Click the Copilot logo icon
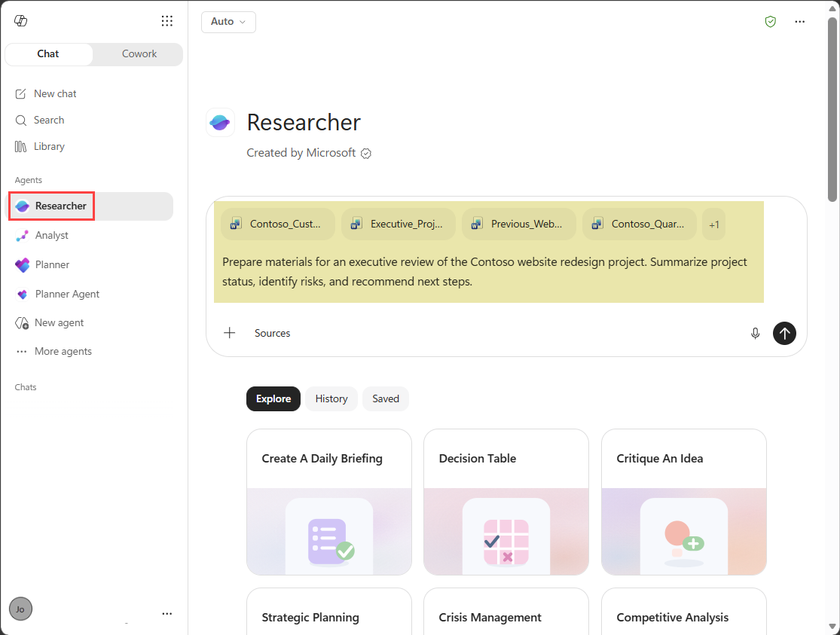 point(21,21)
